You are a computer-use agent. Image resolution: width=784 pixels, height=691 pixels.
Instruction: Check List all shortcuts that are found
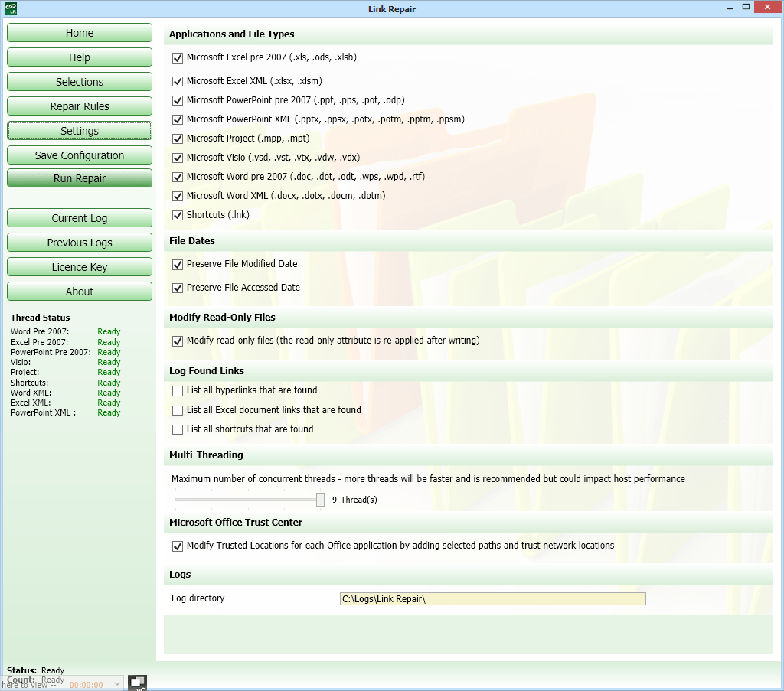(177, 429)
